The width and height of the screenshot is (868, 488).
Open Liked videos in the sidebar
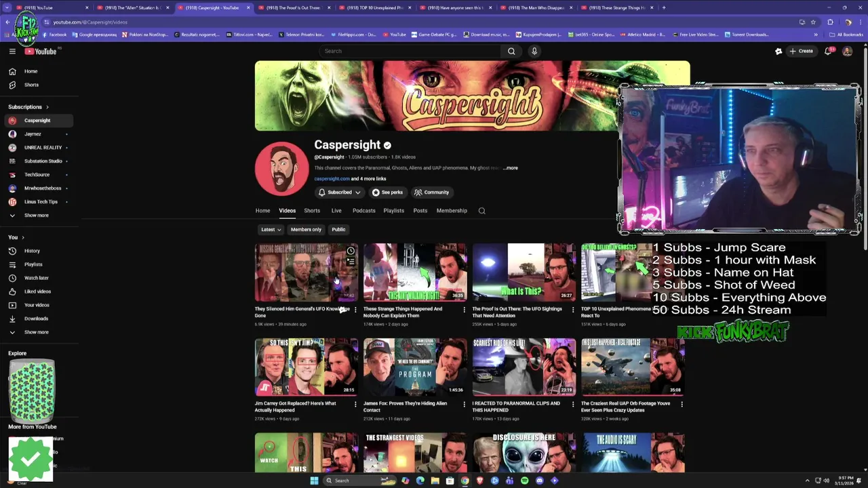37,291
